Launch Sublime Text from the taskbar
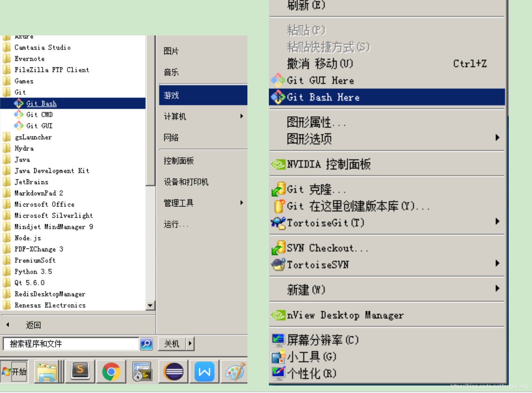Screen dimensions: 532x393 tap(80, 372)
